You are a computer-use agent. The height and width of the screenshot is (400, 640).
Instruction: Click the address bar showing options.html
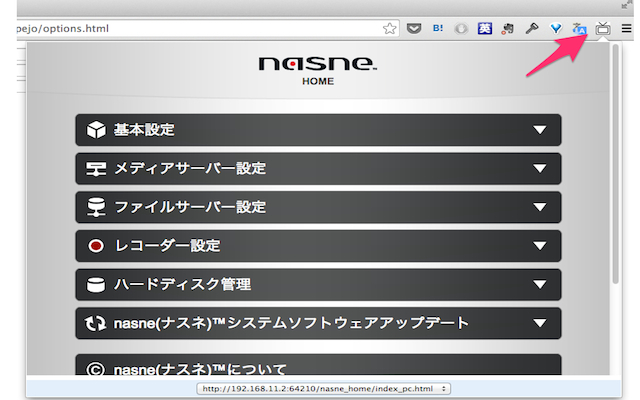click(x=208, y=29)
